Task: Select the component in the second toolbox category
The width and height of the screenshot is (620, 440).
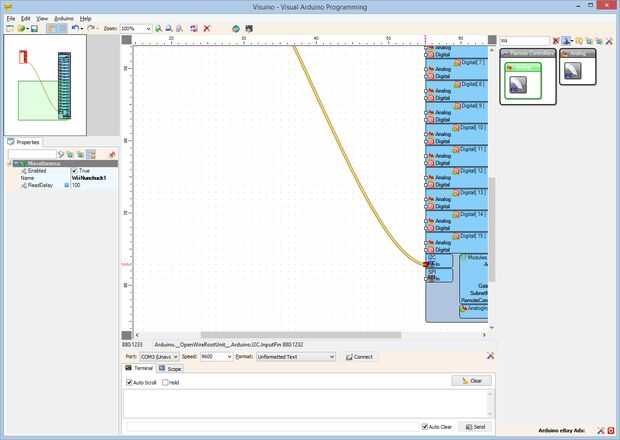Action: (x=573, y=71)
